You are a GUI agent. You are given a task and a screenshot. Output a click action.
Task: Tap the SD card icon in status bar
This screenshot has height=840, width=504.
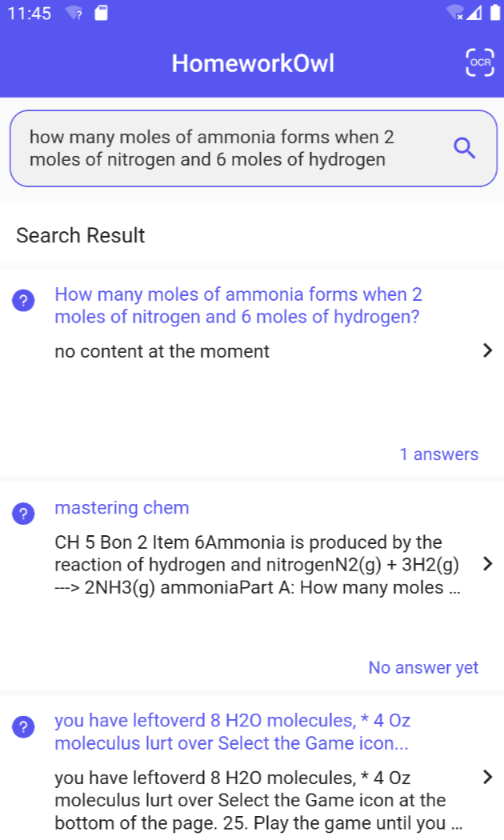[102, 14]
